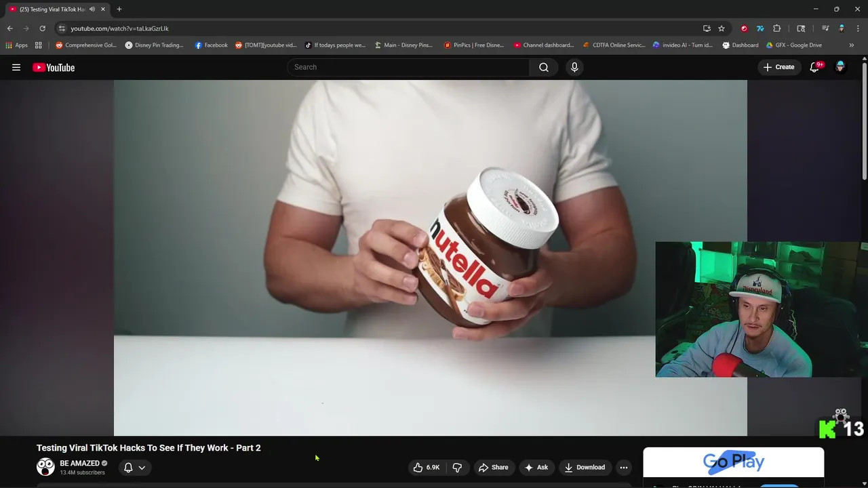Open the CDTFA Online Servic... bookmark

(614, 45)
